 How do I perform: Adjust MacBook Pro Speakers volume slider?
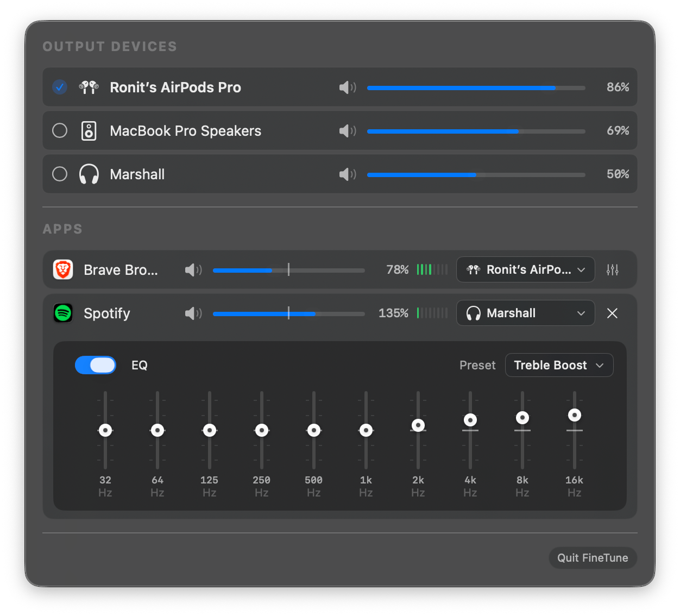tap(476, 131)
